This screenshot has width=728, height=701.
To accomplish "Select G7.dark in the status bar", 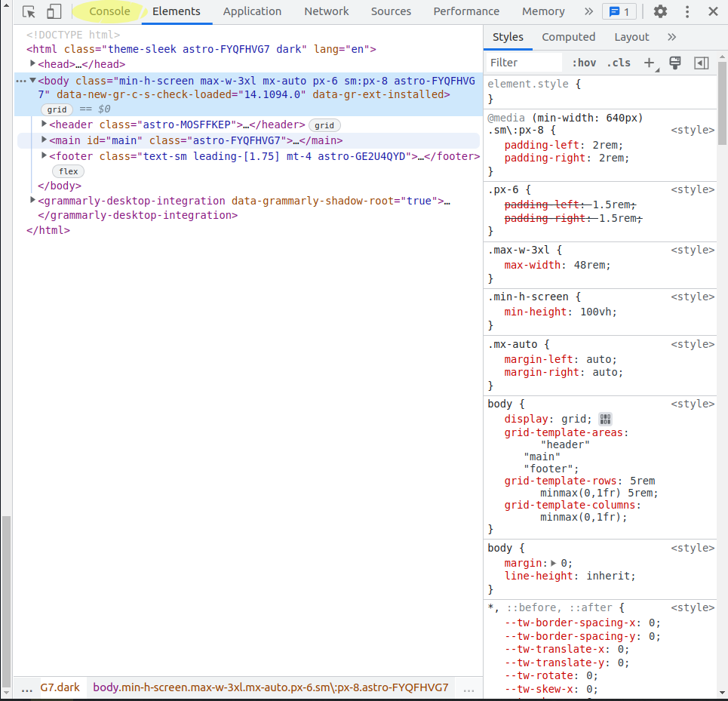I will point(60,687).
